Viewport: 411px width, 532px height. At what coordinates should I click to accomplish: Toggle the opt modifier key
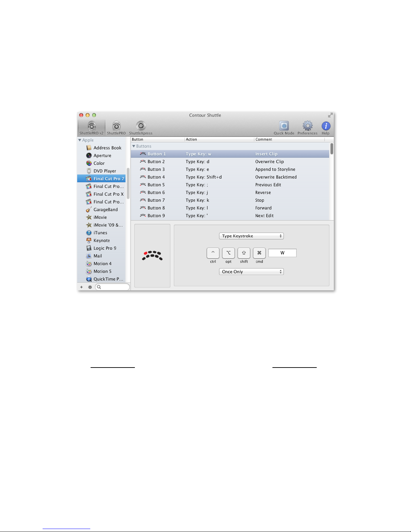(228, 253)
